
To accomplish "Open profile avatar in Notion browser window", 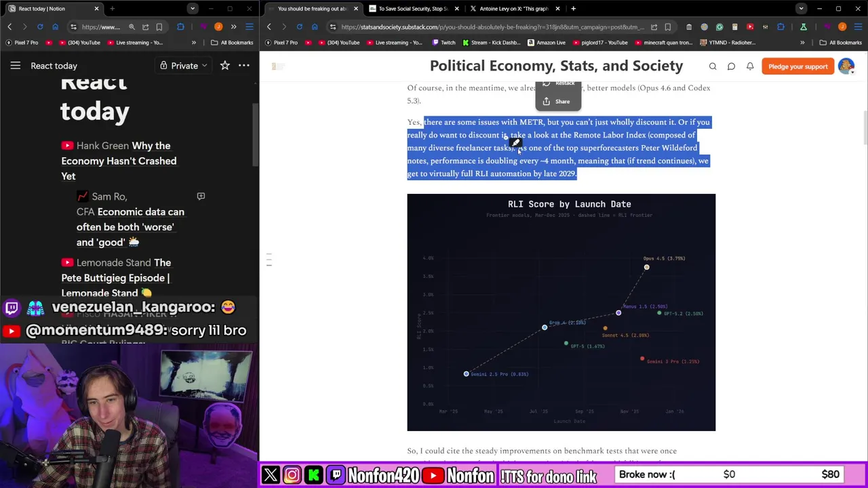I will coord(218,27).
